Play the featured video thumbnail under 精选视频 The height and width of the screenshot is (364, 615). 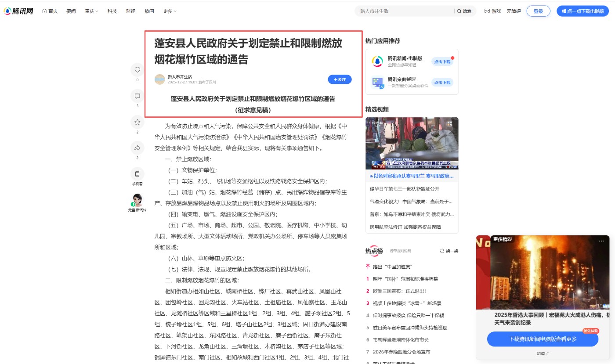412,143
